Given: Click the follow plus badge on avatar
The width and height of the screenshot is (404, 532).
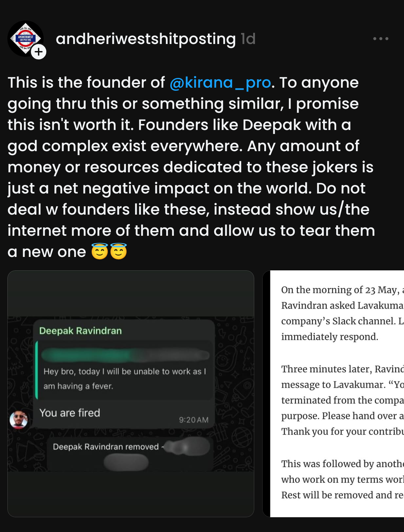Looking at the screenshot, I should point(39,52).
